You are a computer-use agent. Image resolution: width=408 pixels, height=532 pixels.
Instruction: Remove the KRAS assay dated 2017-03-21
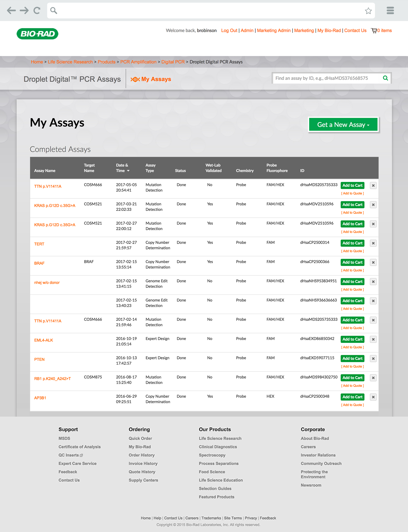(x=373, y=205)
